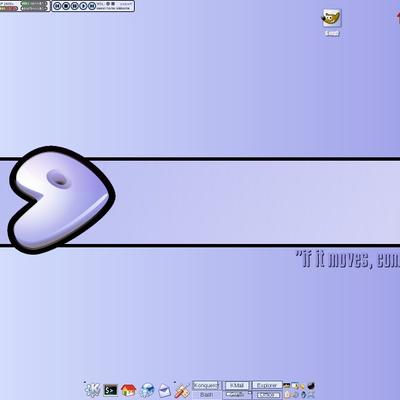400x400 pixels.
Task: Start playback with the play button
Action: [x=83, y=6]
